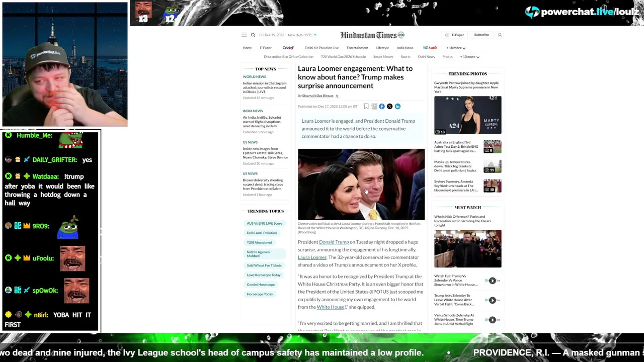
Task: Click the weather icon beside New Delhi
Action: [x=315, y=35]
